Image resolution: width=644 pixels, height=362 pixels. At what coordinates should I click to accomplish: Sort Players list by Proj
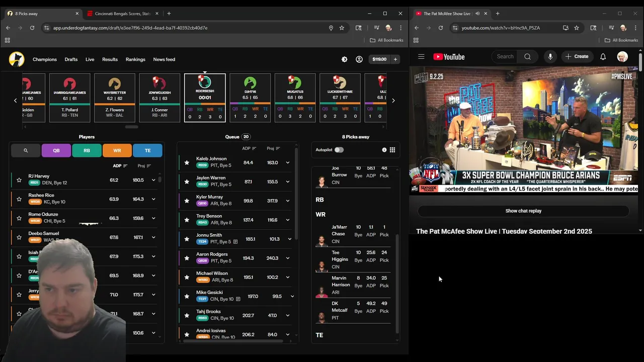pos(144,166)
